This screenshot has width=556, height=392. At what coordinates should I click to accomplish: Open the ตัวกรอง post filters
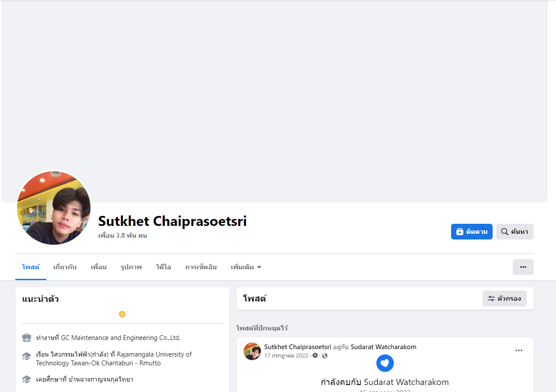click(504, 298)
